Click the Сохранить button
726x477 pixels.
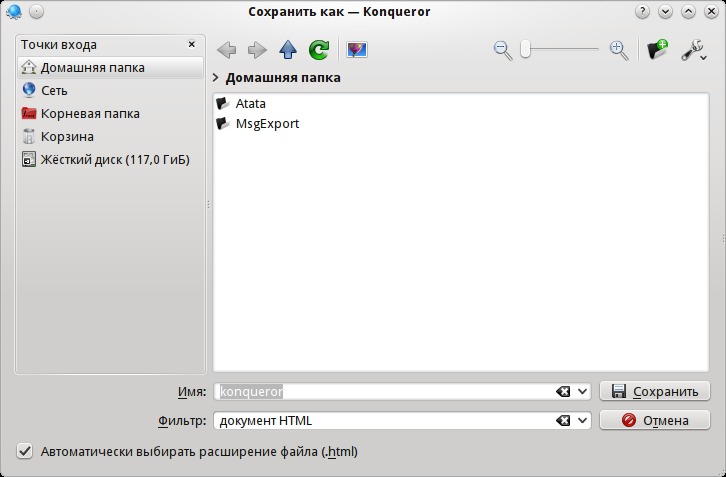coord(655,391)
